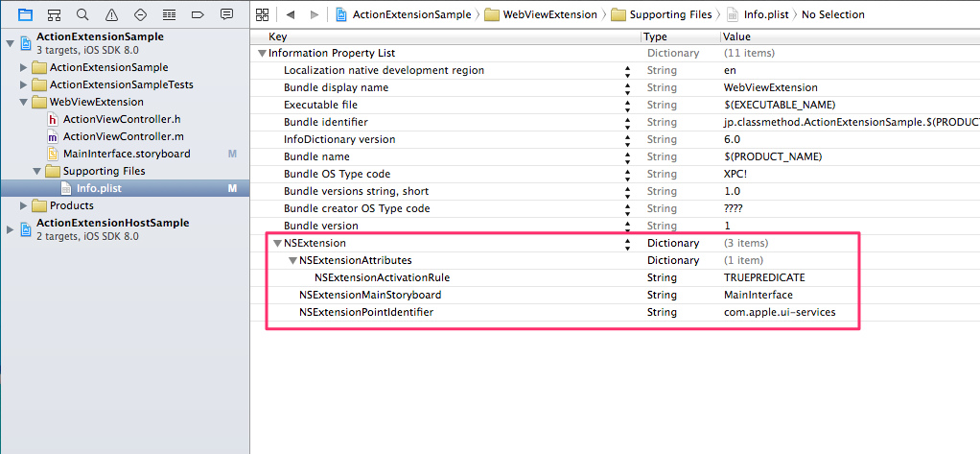Select the NSExtensionPointIdentifier key
The height and width of the screenshot is (454, 980).
pyautogui.click(x=366, y=311)
